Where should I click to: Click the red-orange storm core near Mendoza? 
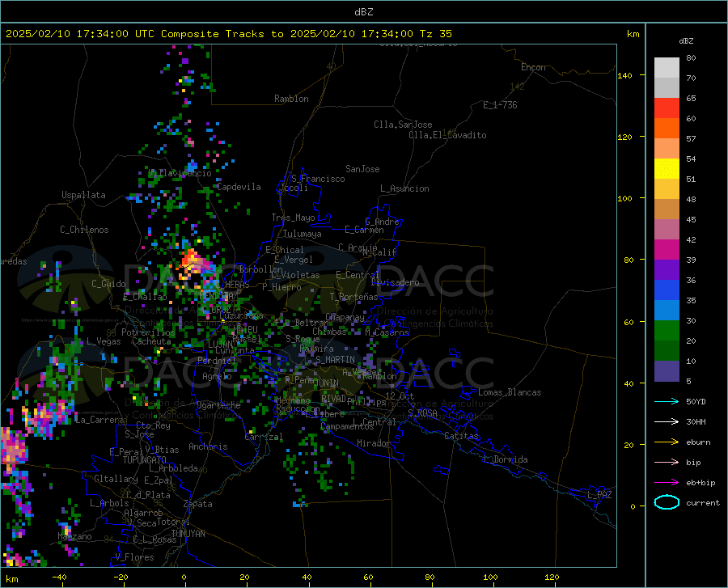click(191, 259)
